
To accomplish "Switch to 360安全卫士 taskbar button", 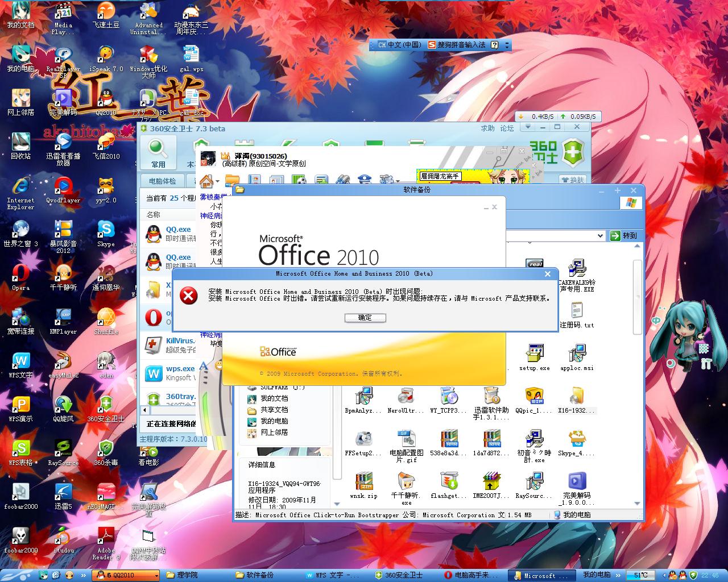I will (404, 575).
